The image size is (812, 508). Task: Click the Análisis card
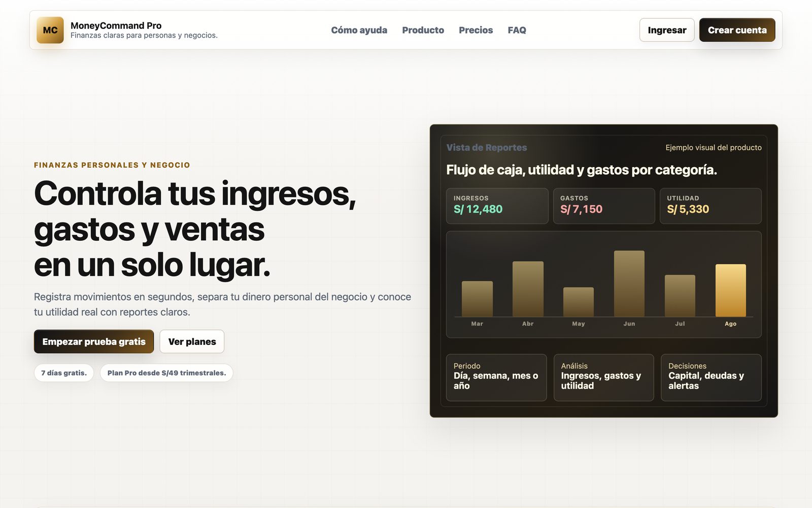pos(604,377)
